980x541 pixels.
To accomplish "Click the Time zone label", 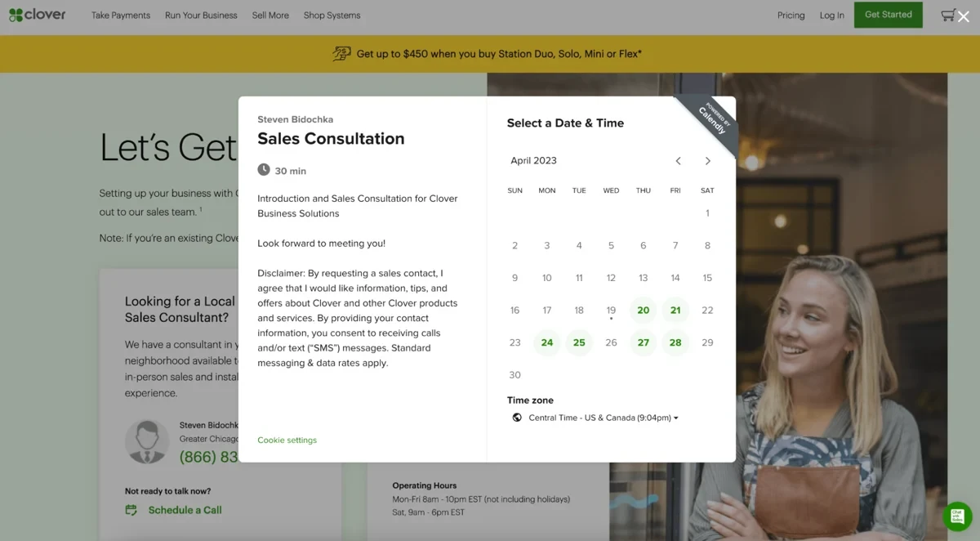I will (530, 400).
